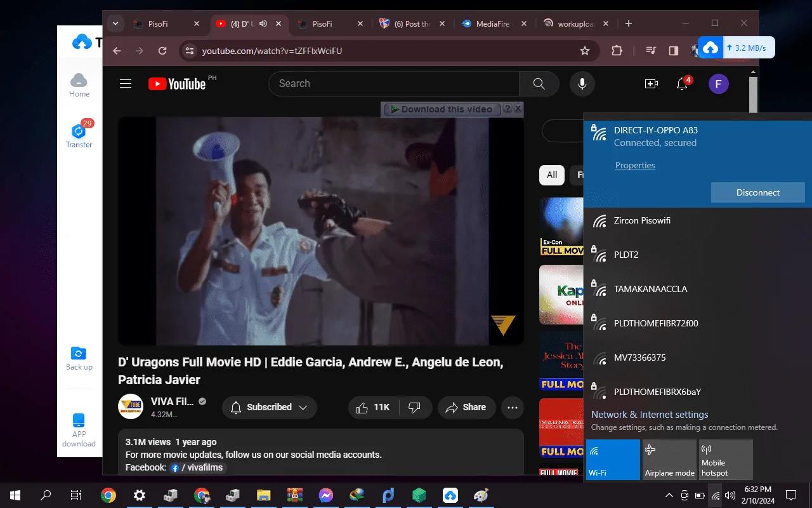Open the Chrome tab search dropdown
Viewport: 812px width, 508px height.
click(x=115, y=24)
